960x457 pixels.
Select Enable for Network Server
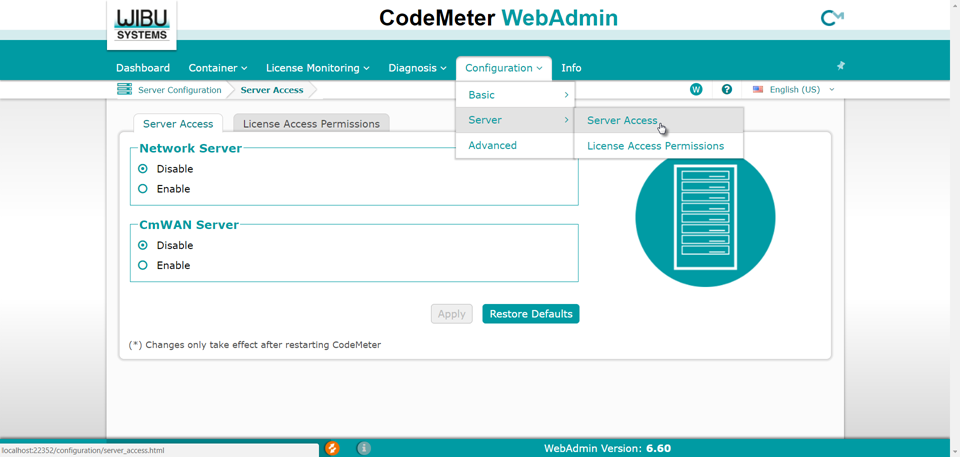tap(143, 189)
